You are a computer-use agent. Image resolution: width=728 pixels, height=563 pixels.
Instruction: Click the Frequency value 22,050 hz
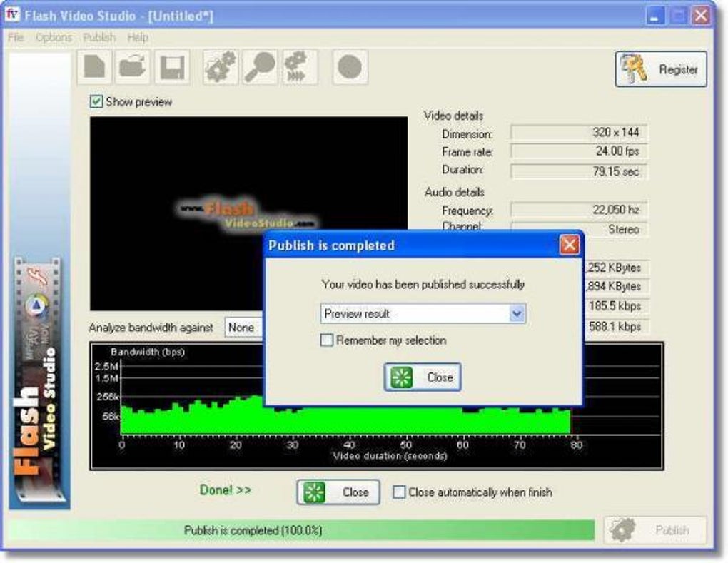579,209
